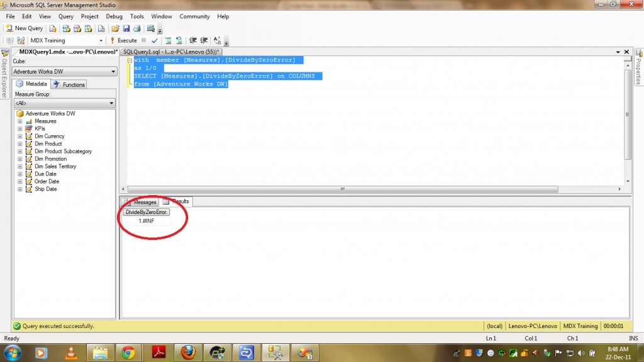Switch to the Metadata tab
The image size is (644, 362).
point(32,84)
